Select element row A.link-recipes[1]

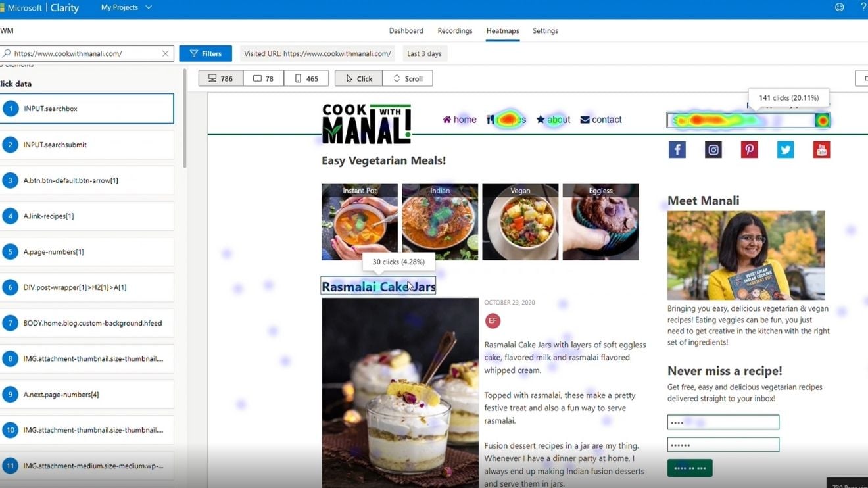coord(87,216)
